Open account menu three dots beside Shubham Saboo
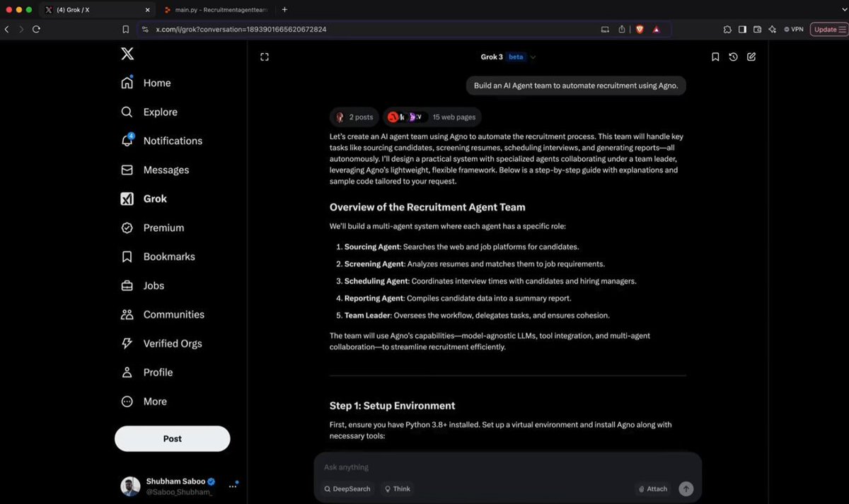 point(232,486)
